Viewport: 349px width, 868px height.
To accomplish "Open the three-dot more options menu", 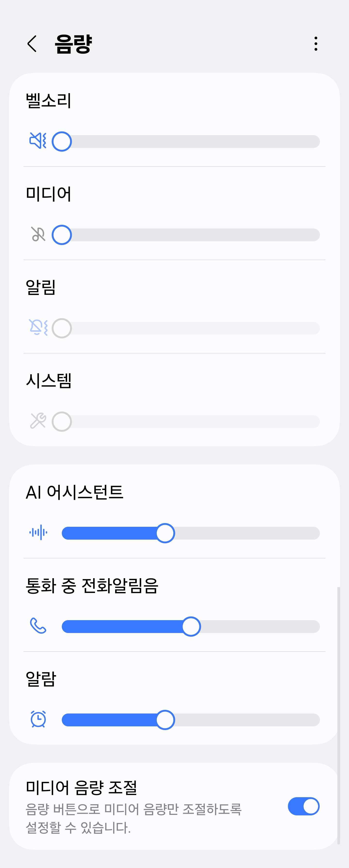I will click(316, 44).
